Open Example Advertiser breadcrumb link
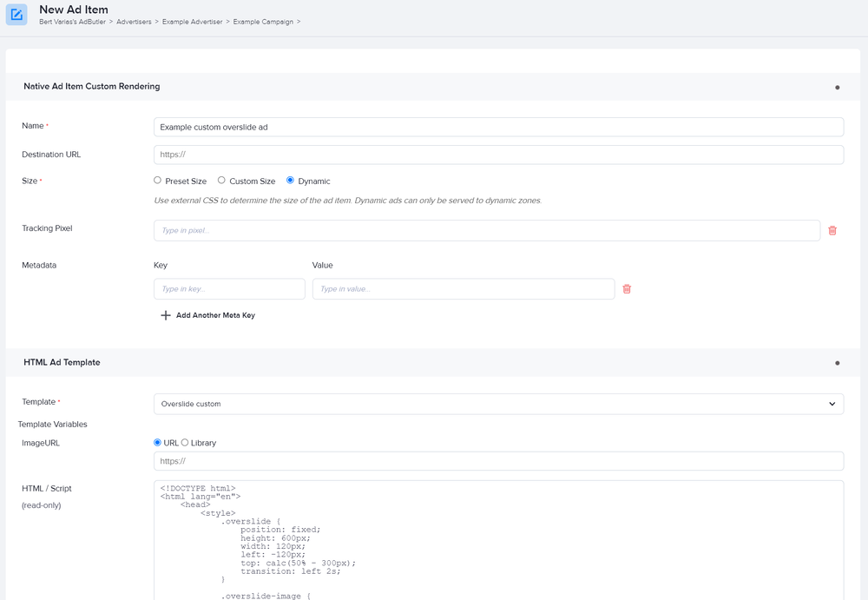Image resolution: width=868 pixels, height=600 pixels. click(192, 22)
